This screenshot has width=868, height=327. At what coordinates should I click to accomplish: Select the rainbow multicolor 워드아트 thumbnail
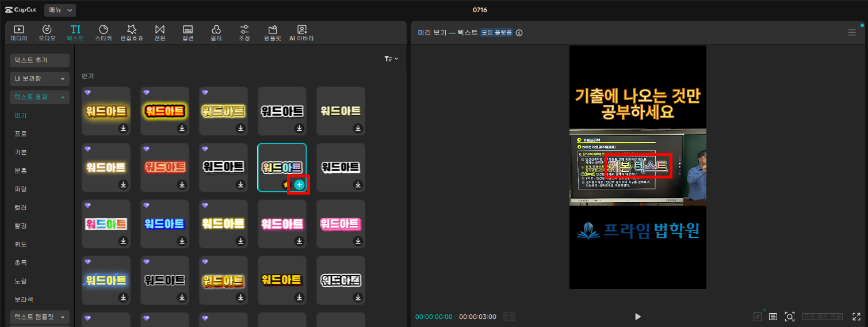click(x=106, y=224)
